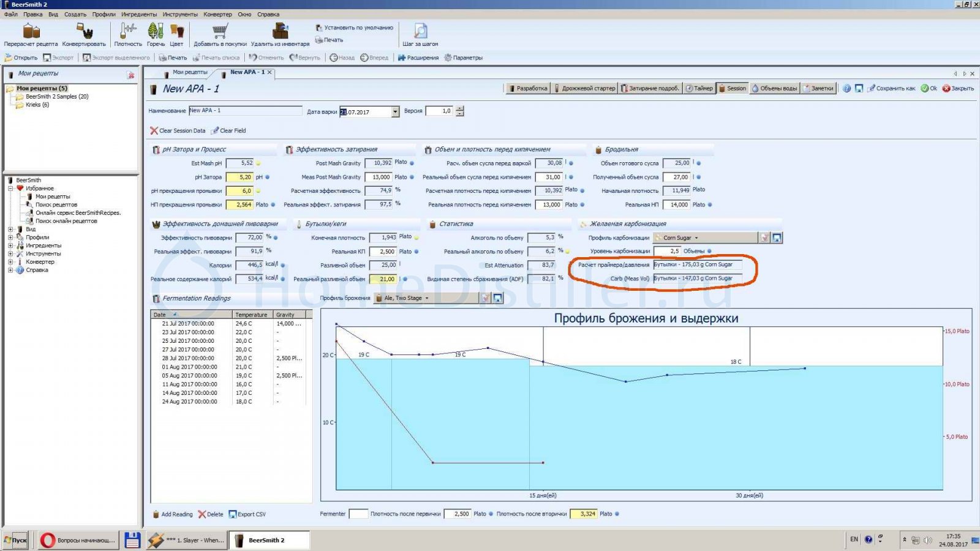Click the save disk icon beside help icon
Image resolution: width=980 pixels, height=551 pixels.
pos(859,88)
